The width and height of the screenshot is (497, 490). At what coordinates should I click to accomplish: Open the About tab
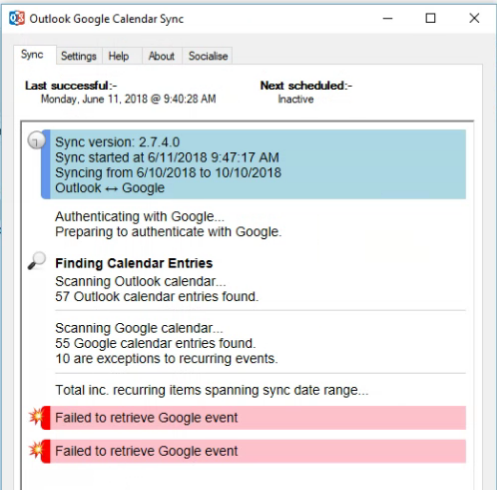point(162,56)
